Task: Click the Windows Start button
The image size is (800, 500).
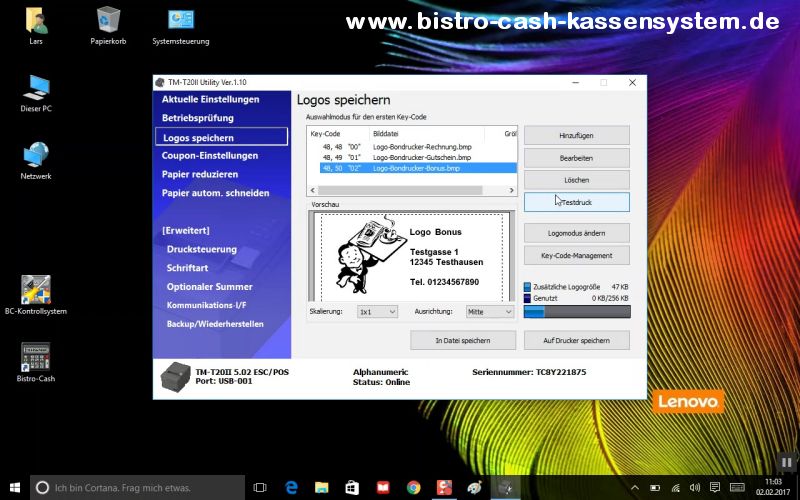Action: pos(15,487)
